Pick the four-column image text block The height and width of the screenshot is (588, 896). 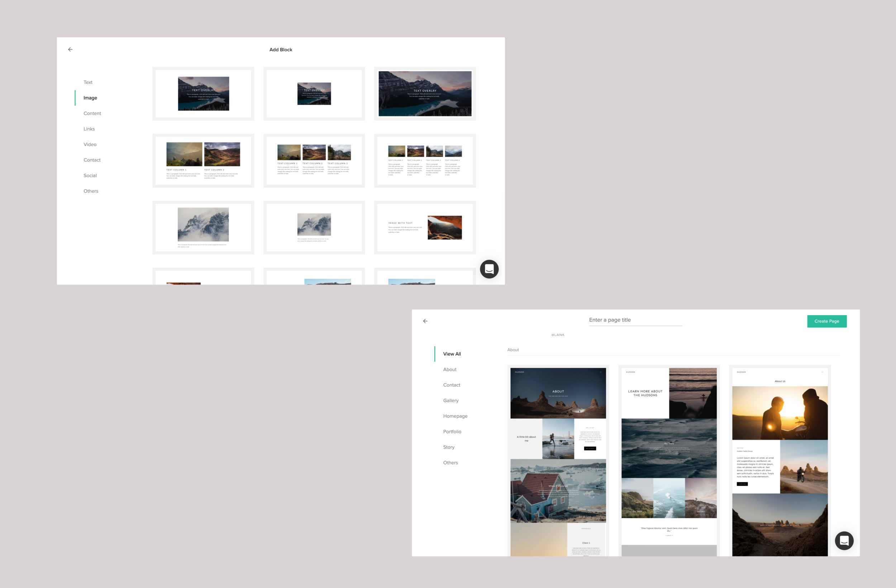pos(425,161)
